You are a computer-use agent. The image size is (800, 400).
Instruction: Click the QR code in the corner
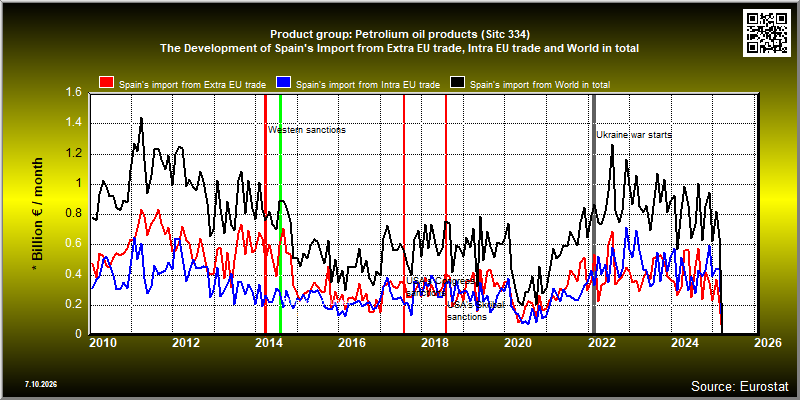click(x=767, y=32)
